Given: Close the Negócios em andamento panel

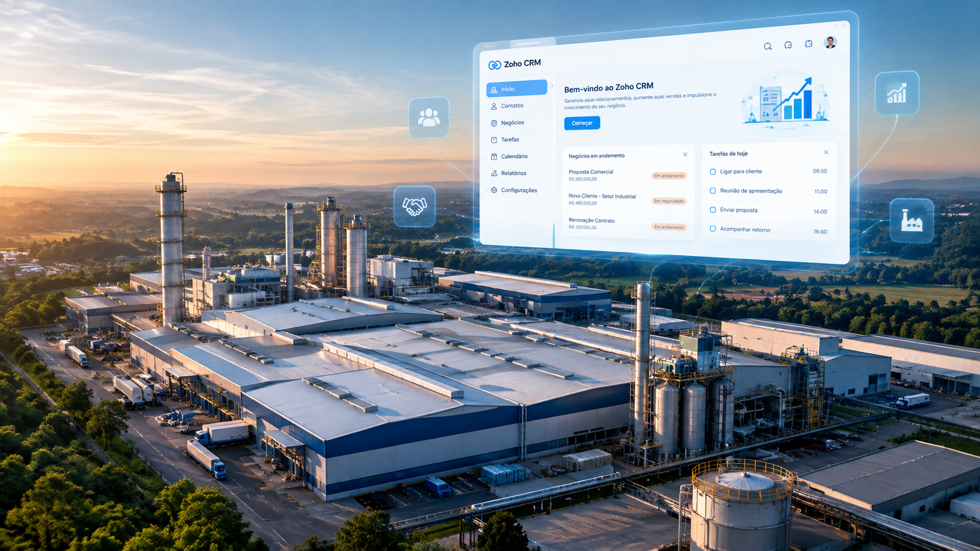Looking at the screenshot, I should (x=685, y=155).
